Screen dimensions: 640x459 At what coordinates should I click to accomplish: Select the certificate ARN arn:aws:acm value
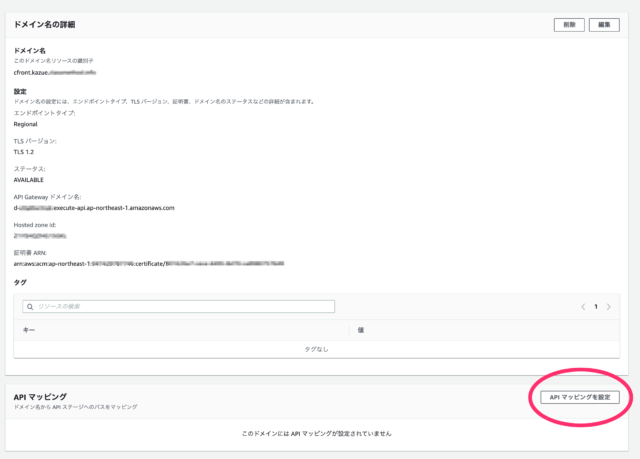click(149, 264)
